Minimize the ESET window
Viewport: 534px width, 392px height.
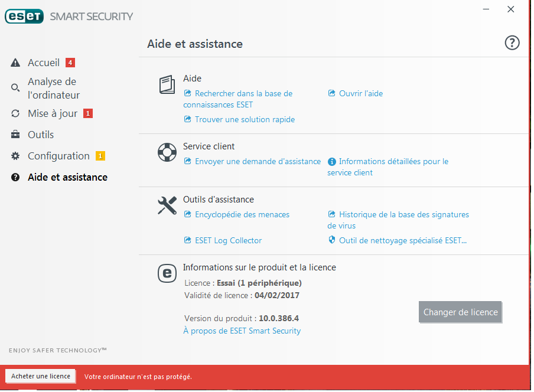point(486,9)
